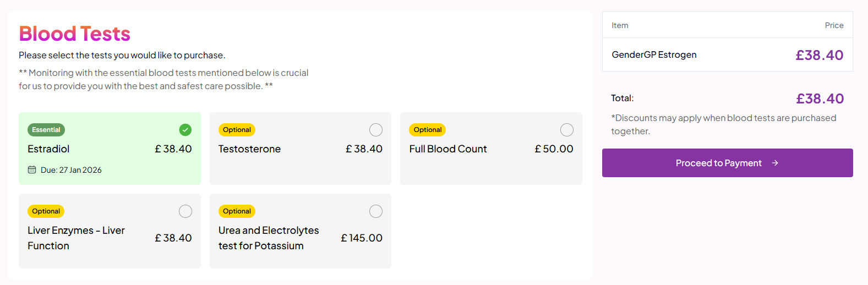Click the Blood Tests heading
This screenshot has width=868, height=285.
coord(75,34)
